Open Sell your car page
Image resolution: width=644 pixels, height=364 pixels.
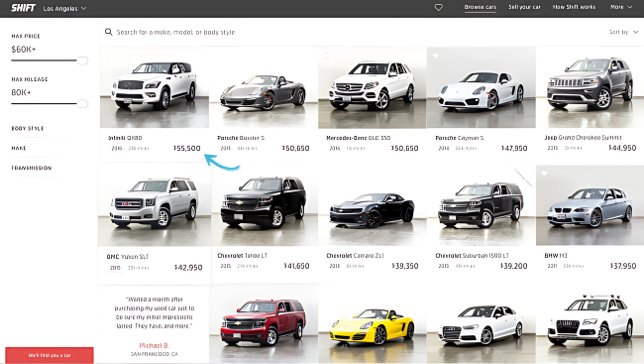point(524,7)
